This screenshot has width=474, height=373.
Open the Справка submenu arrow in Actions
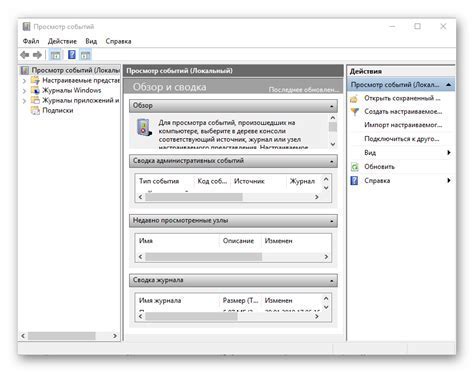[449, 181]
